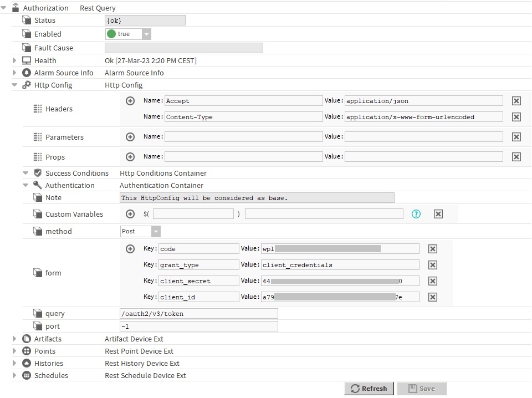Expand the Histories tree row

(x=14, y=363)
